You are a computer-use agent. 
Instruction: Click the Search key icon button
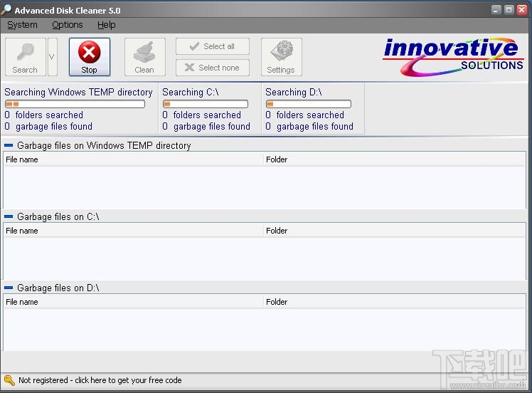coord(26,57)
